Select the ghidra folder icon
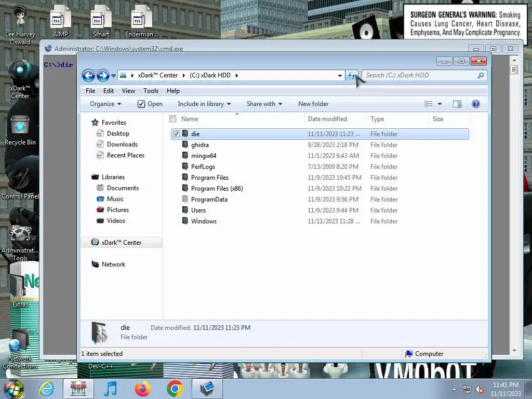 185,144
